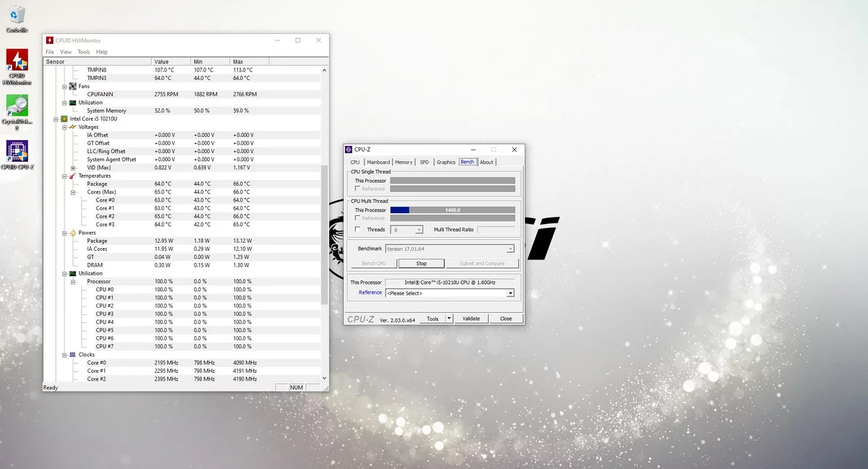Collapse the Powers tree node
The height and width of the screenshot is (469, 868).
pos(64,233)
